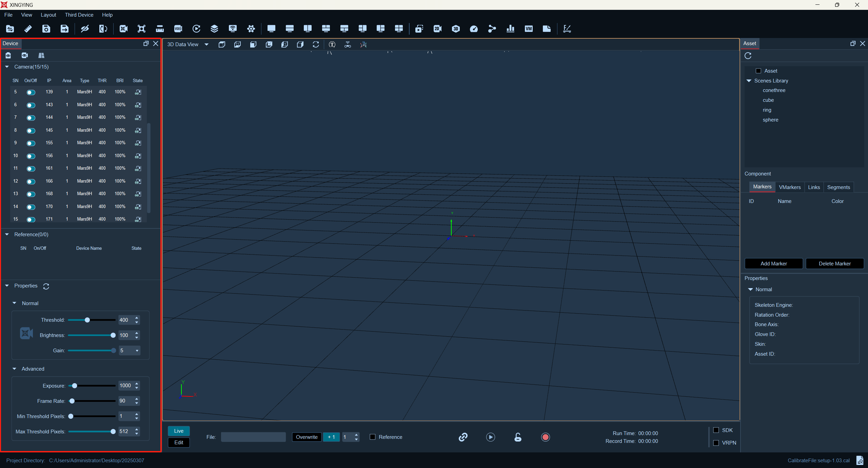Click the Edit mode button
Viewport: 868px width, 468px height.
tap(179, 443)
